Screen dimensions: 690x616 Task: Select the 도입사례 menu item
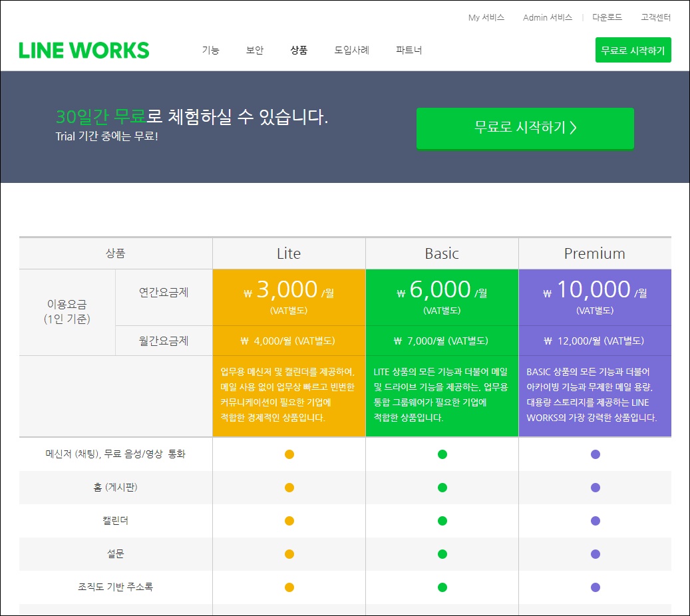click(351, 50)
